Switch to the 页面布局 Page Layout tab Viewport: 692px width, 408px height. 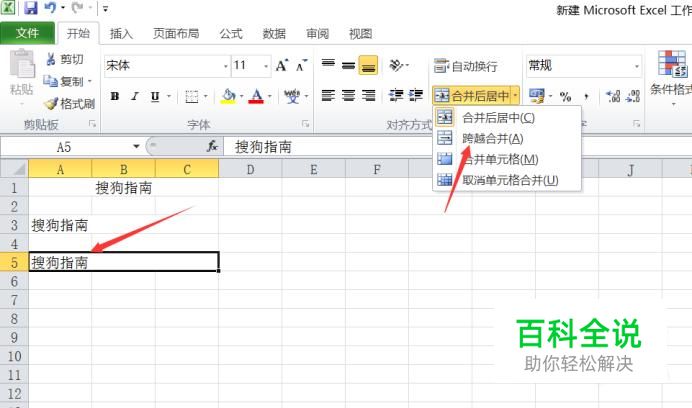[x=176, y=34]
